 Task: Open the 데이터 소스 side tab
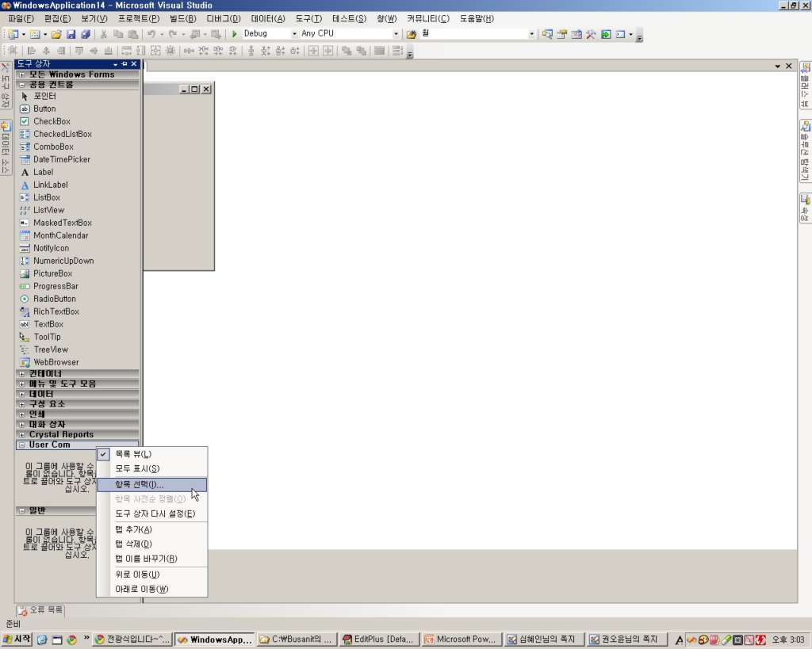(x=6, y=148)
